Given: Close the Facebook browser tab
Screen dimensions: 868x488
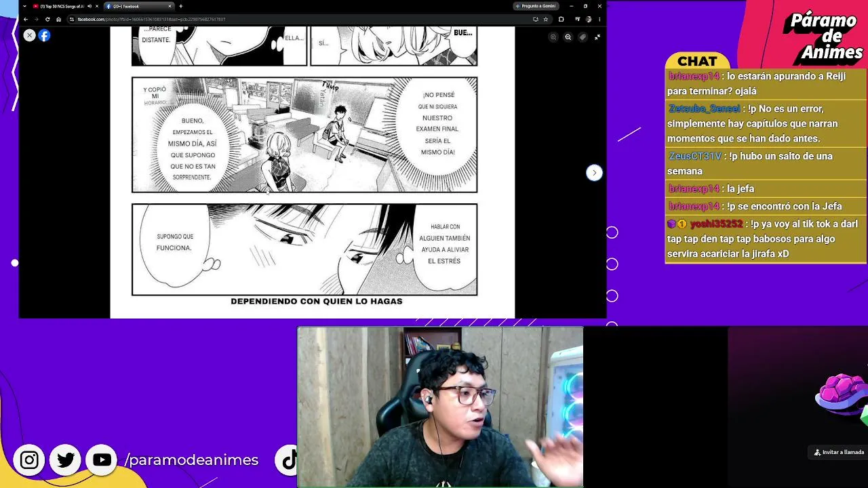Looking at the screenshot, I should (x=170, y=6).
